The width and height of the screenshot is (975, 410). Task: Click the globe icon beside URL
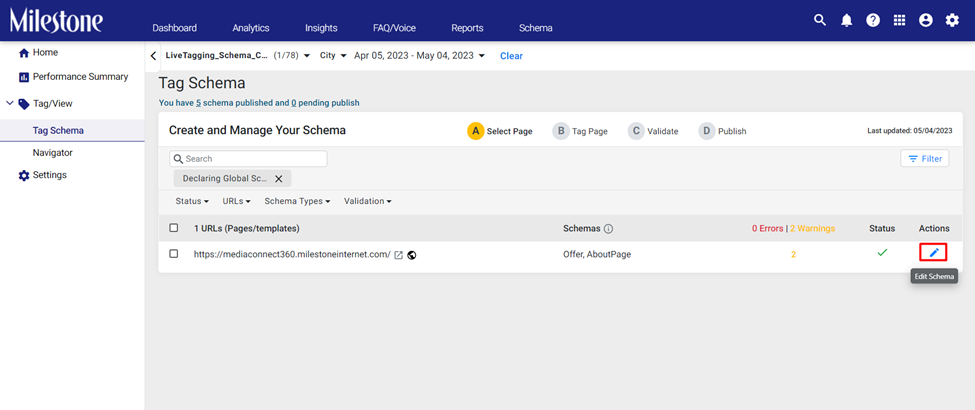tap(411, 254)
